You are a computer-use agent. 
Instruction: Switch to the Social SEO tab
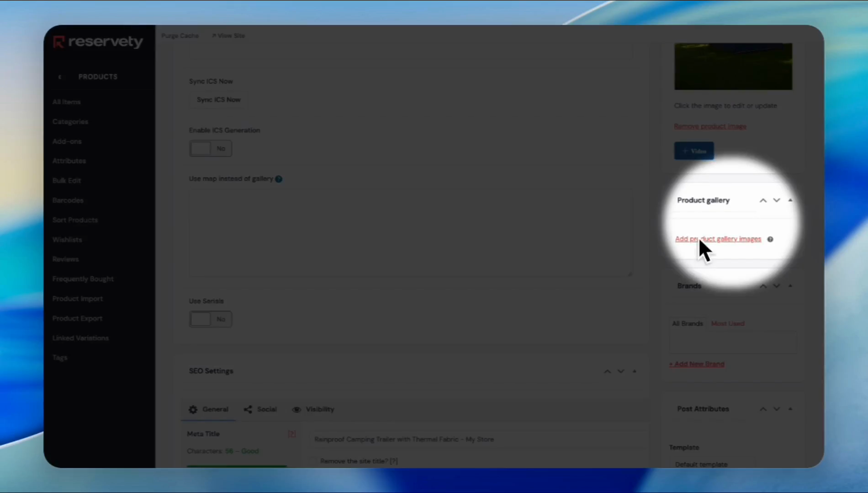[x=260, y=409]
